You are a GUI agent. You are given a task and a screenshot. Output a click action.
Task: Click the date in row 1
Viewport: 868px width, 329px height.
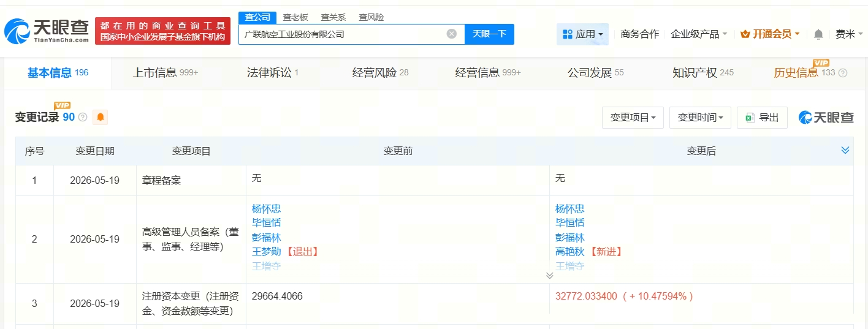[95, 181]
